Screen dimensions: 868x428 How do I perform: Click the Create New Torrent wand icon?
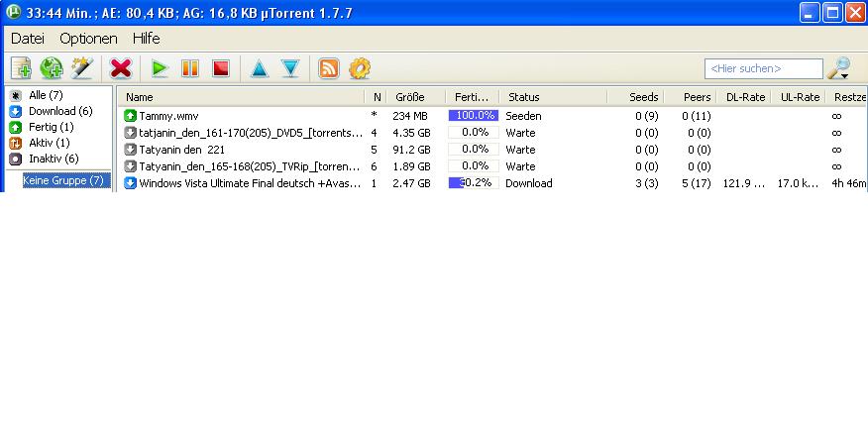point(82,68)
